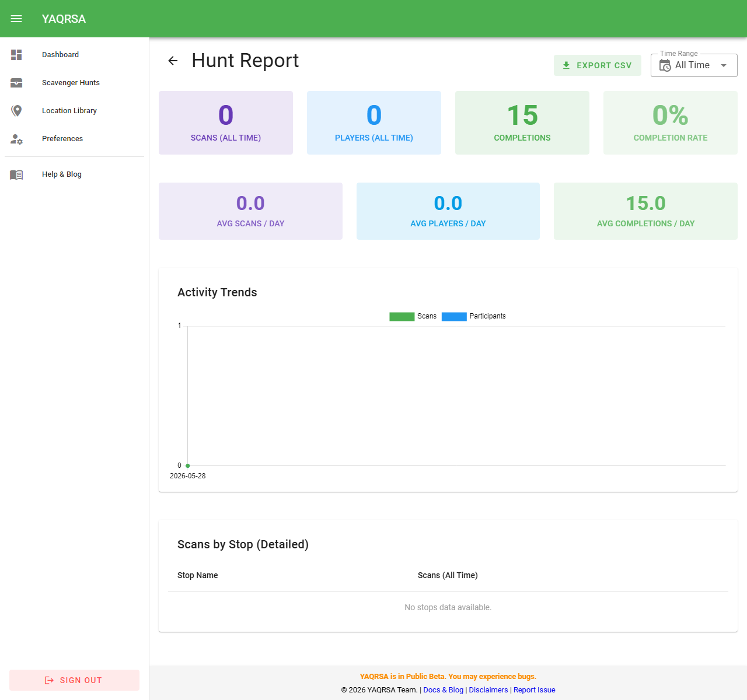Click the sign out exit icon
This screenshot has height=700, width=747.
pyautogui.click(x=49, y=680)
